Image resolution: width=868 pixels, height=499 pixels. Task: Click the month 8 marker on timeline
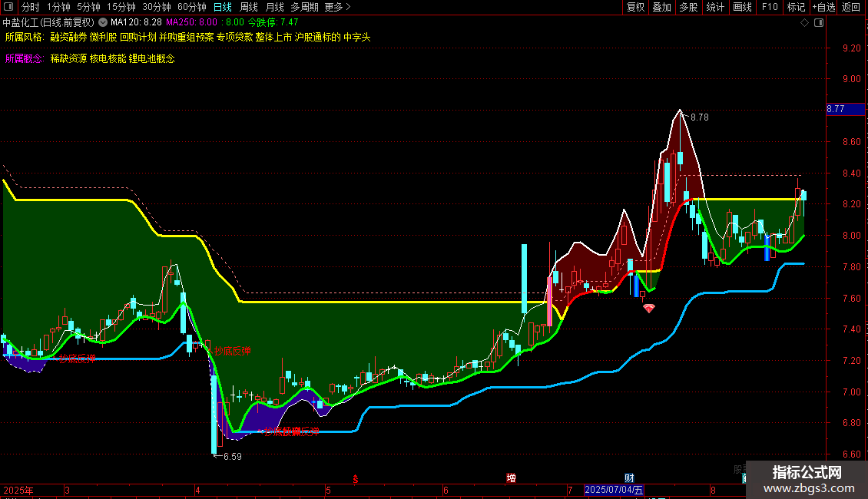point(713,490)
